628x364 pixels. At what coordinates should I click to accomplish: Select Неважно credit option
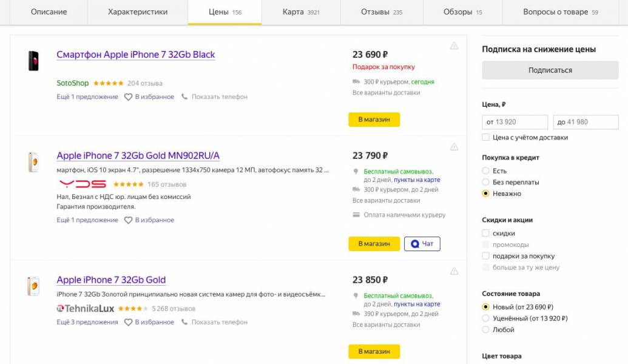(486, 194)
